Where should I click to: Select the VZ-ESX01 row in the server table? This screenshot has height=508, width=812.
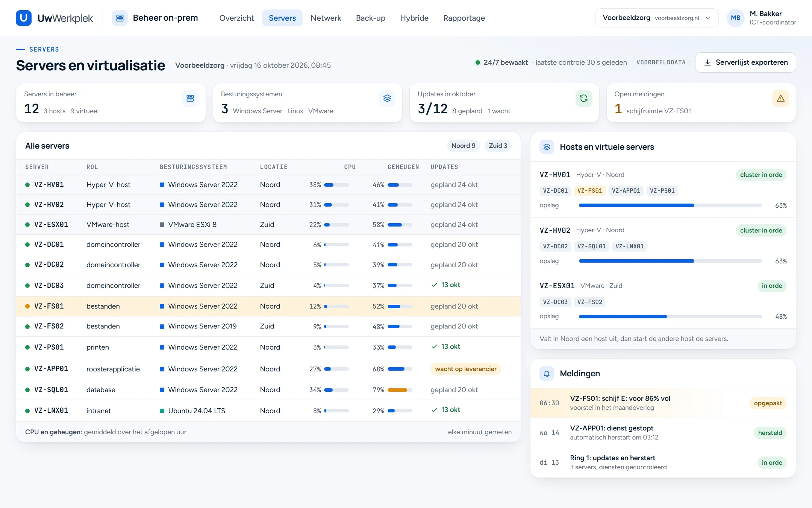point(268,225)
